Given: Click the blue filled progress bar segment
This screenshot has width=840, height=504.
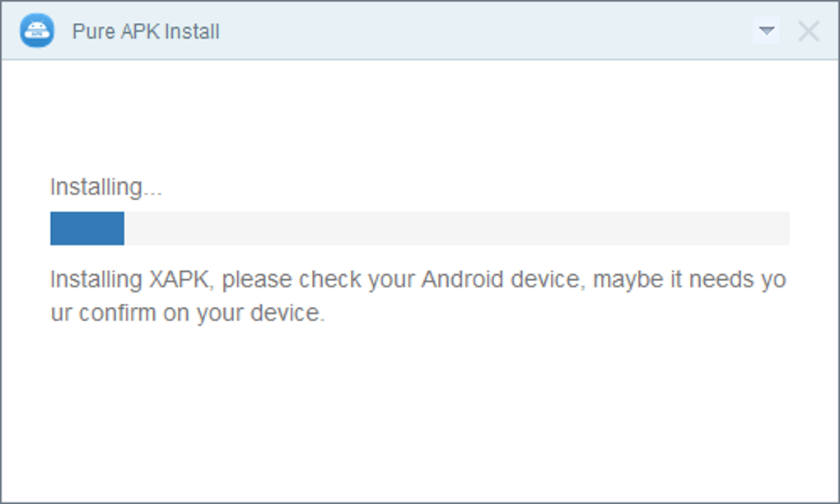Looking at the screenshot, I should pyautogui.click(x=87, y=228).
